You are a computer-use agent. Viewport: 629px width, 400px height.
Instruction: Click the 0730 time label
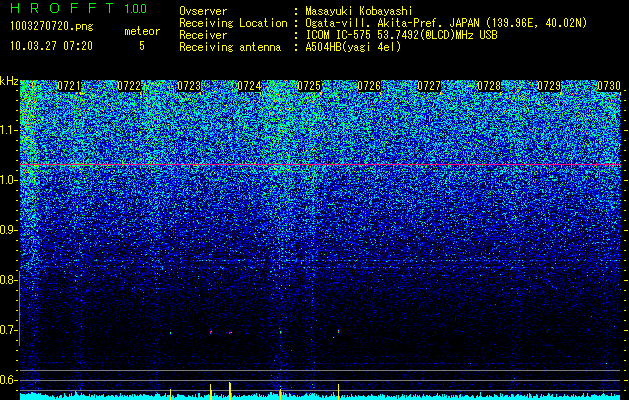[609, 86]
